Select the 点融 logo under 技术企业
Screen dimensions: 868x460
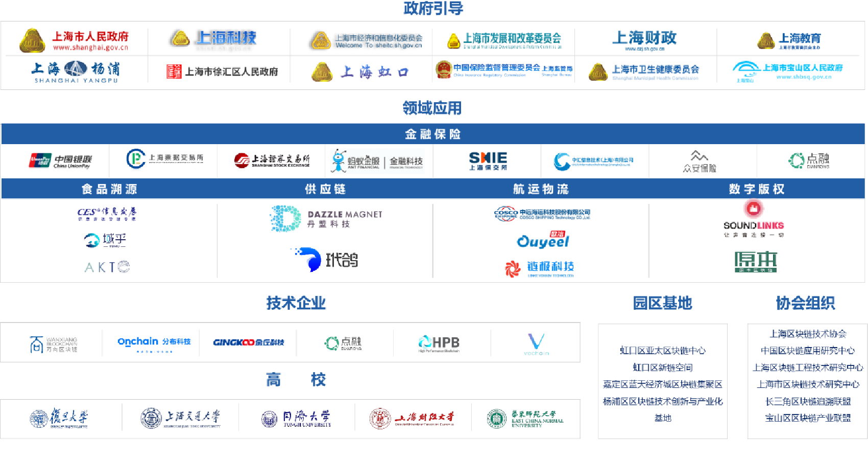(343, 343)
